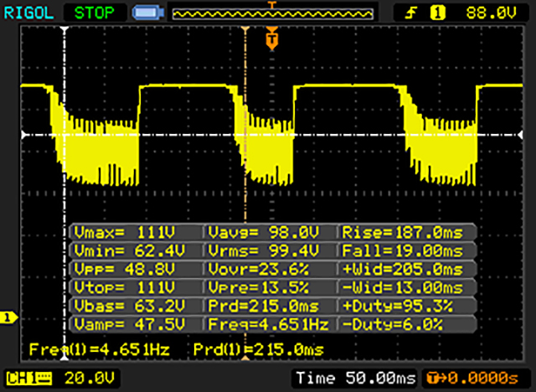
Task: Select the 88.0V trigger level readout
Action: pos(489,13)
